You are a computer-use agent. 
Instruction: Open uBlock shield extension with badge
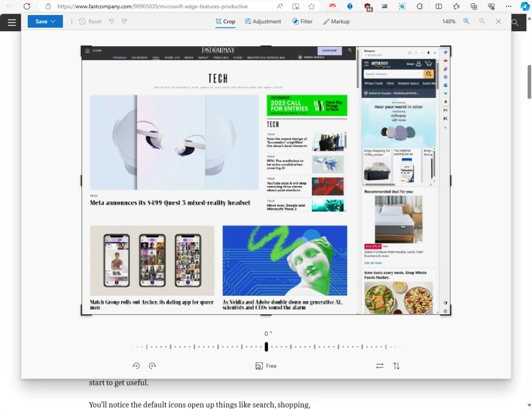click(x=368, y=7)
